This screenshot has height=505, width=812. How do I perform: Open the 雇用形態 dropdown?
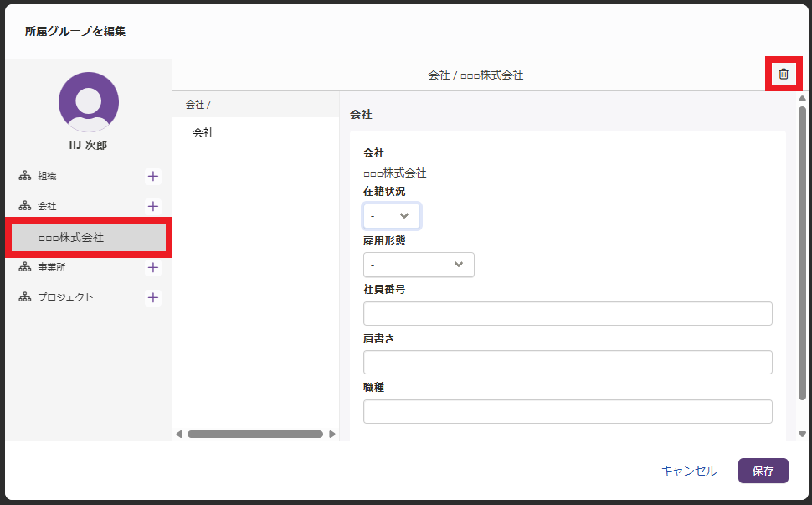[x=419, y=265]
